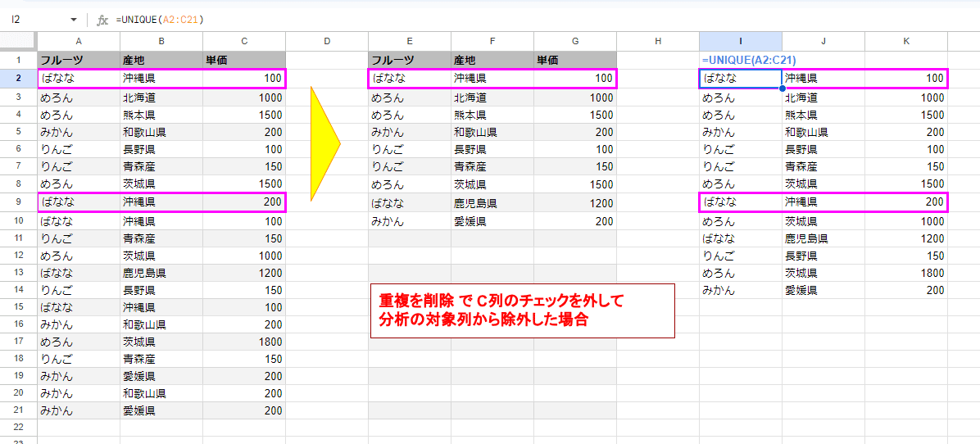Click cell B4 containing 熊本県
The image size is (980, 444).
pos(161,115)
